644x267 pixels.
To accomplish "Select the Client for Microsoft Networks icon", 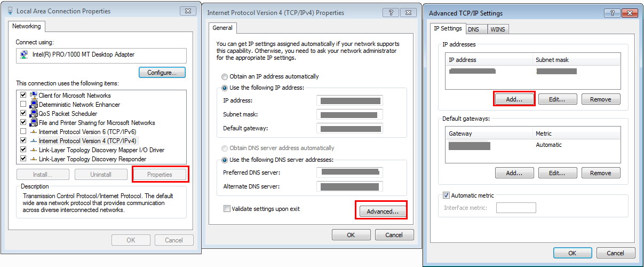I will coord(34,96).
